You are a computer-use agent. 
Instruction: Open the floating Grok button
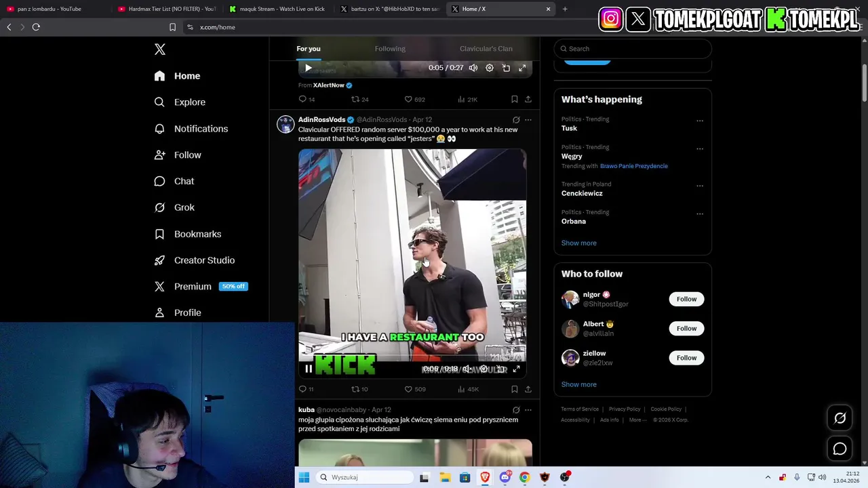coord(840,418)
